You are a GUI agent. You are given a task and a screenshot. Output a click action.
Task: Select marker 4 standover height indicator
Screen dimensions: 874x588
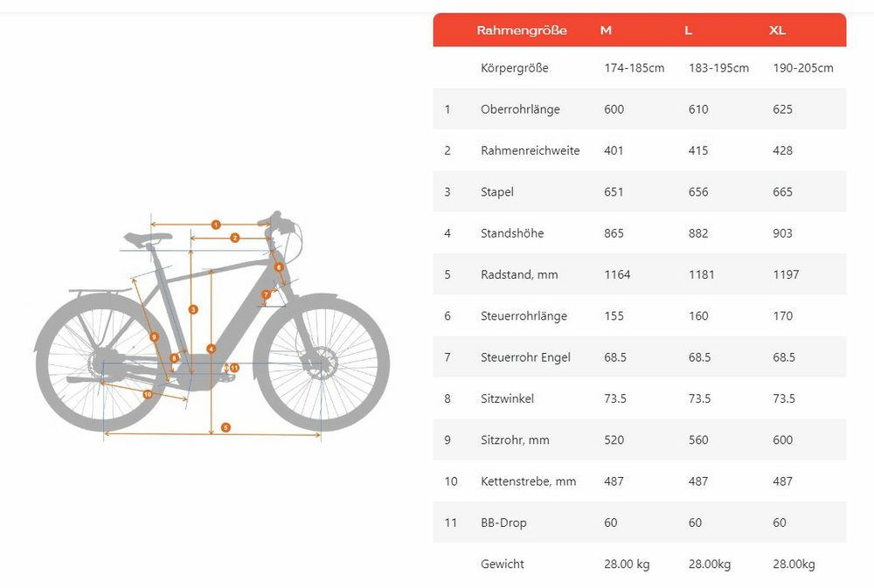click(211, 349)
